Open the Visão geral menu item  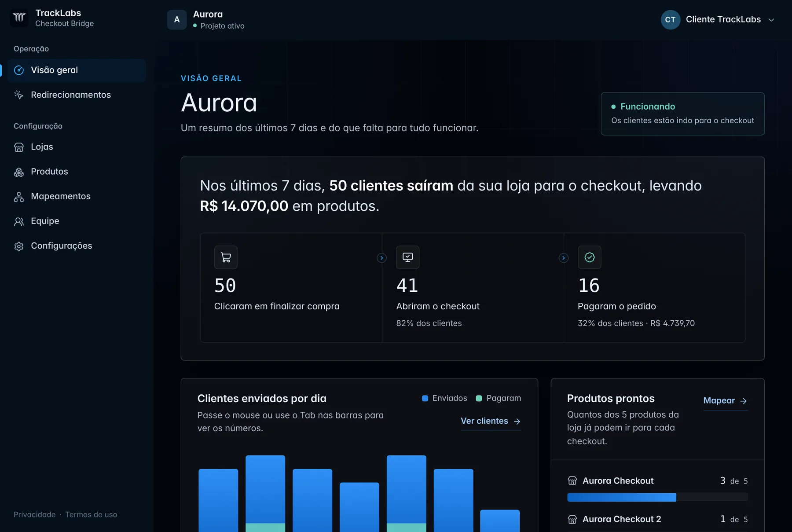[77, 70]
